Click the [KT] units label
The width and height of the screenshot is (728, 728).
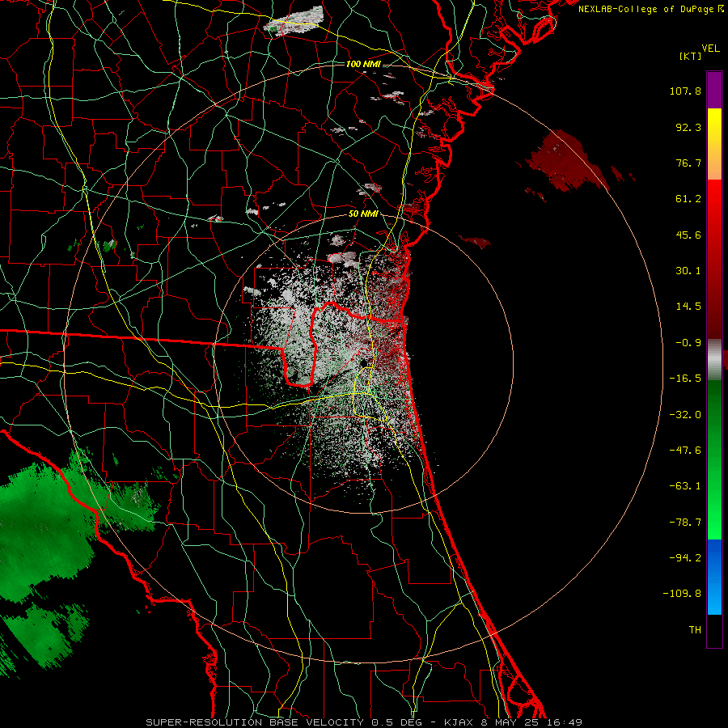[691, 56]
